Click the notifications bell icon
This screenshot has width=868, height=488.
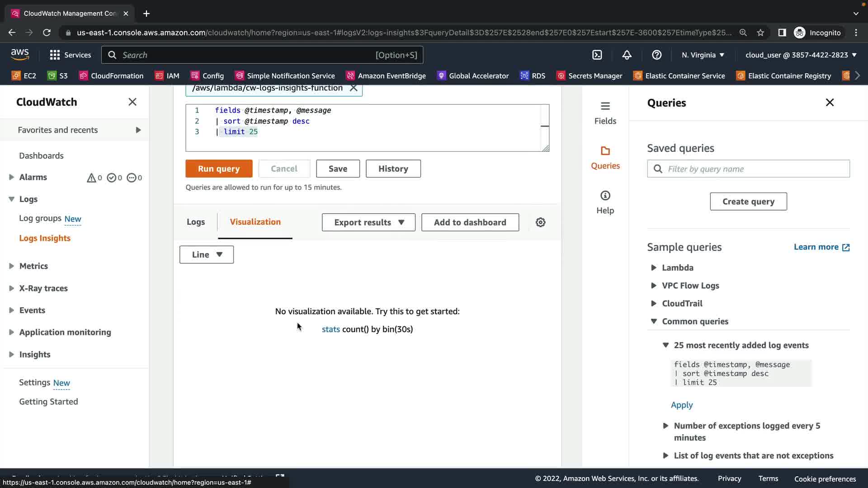[x=627, y=55]
